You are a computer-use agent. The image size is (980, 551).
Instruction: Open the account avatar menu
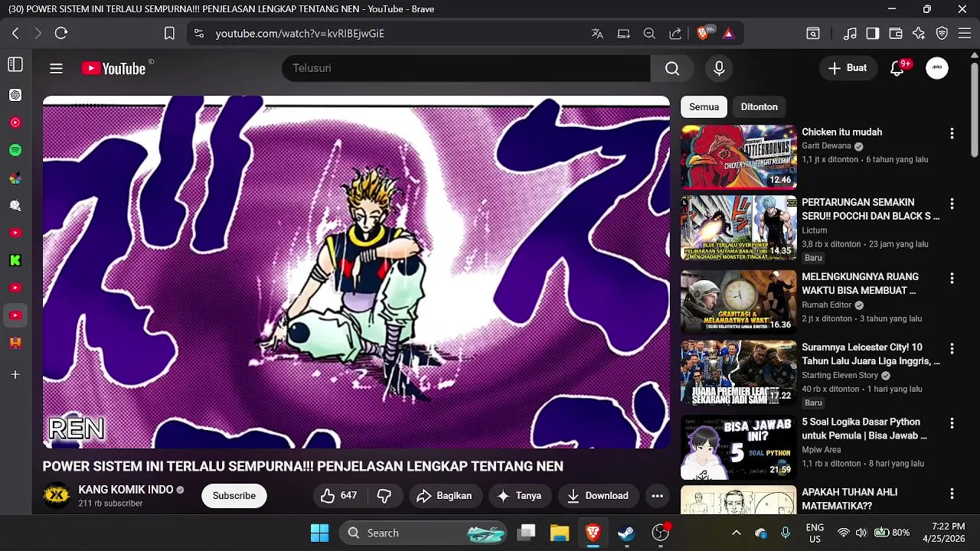tap(937, 68)
